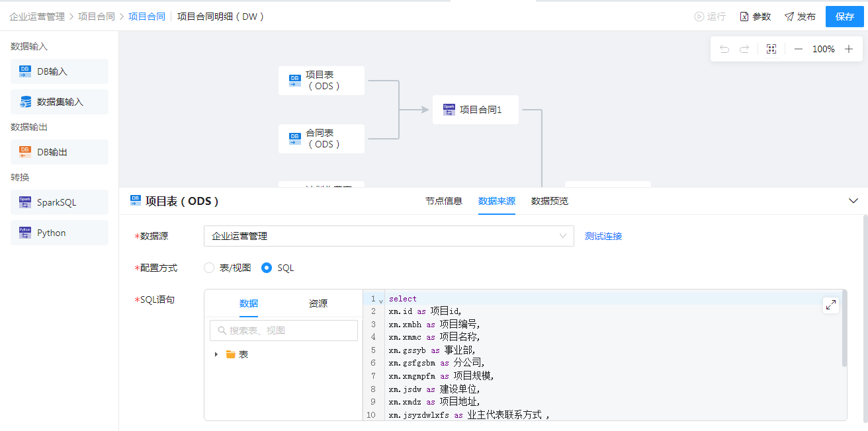868x431 pixels.
Task: Click the fit-to-canvas icon
Action: [x=771, y=49]
